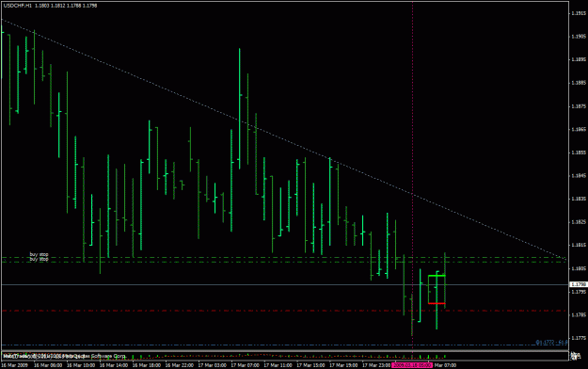Click price scale value 1.1865
The image size is (588, 369).
coord(579,129)
